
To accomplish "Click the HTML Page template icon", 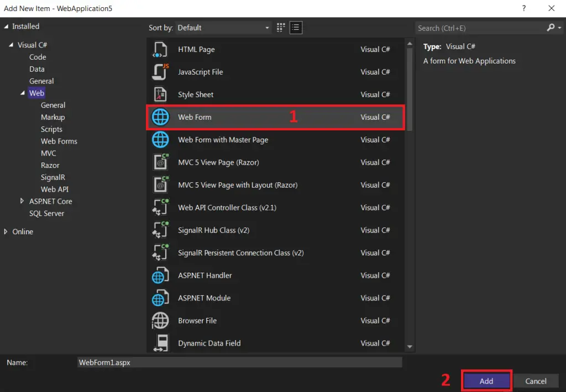I will click(x=160, y=50).
